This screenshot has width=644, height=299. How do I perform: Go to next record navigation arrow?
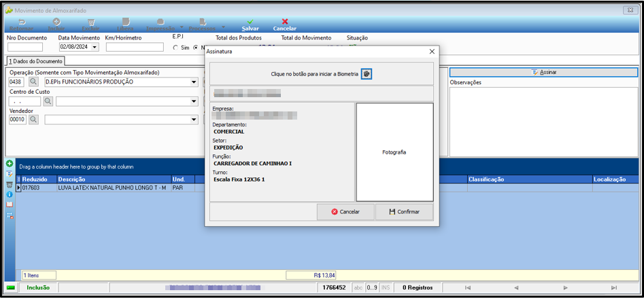[566, 287]
